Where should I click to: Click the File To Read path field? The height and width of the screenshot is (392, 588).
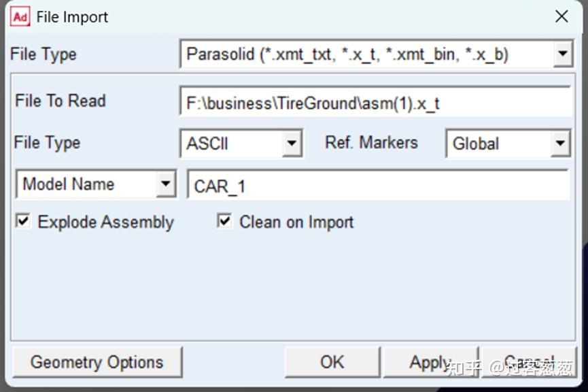(376, 102)
